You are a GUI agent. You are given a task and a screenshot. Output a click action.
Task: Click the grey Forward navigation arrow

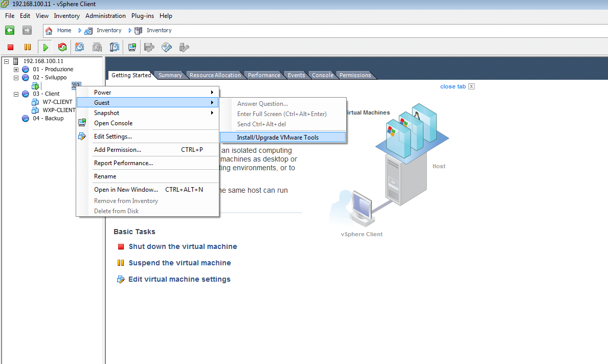pos(27,30)
